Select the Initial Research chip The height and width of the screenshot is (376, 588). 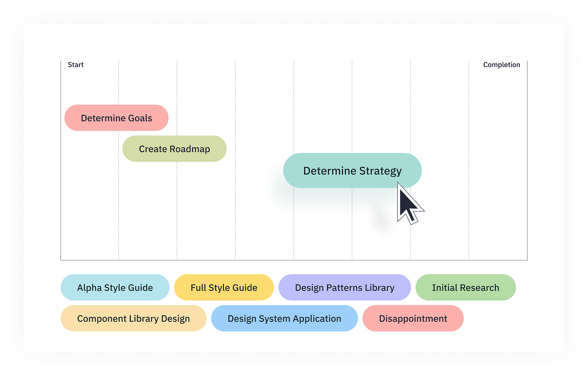point(465,287)
